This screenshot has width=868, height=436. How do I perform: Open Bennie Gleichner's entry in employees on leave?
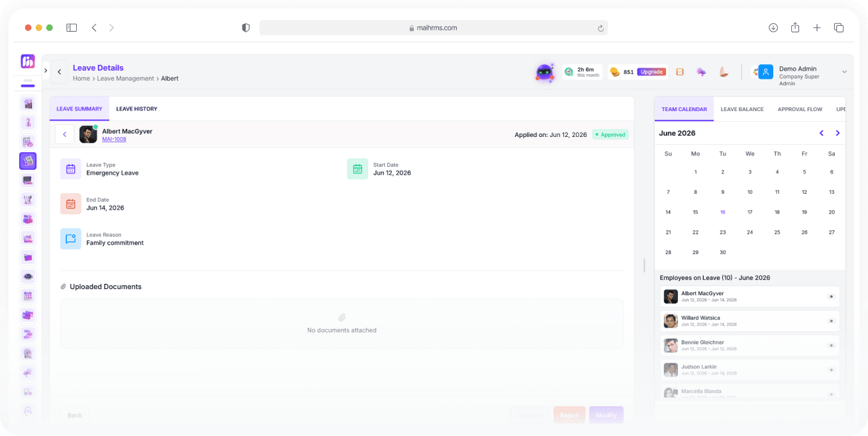pos(749,345)
